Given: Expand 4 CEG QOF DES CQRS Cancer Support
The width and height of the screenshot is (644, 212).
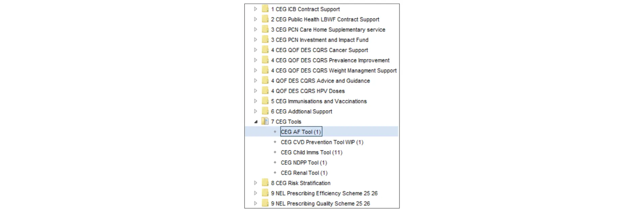Looking at the screenshot, I should [256, 50].
